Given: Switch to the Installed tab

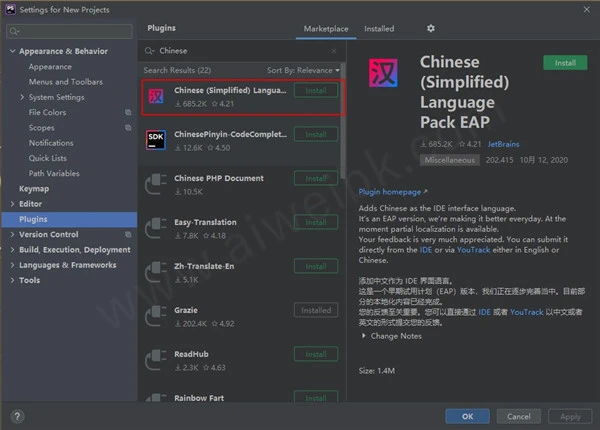Looking at the screenshot, I should point(378,29).
